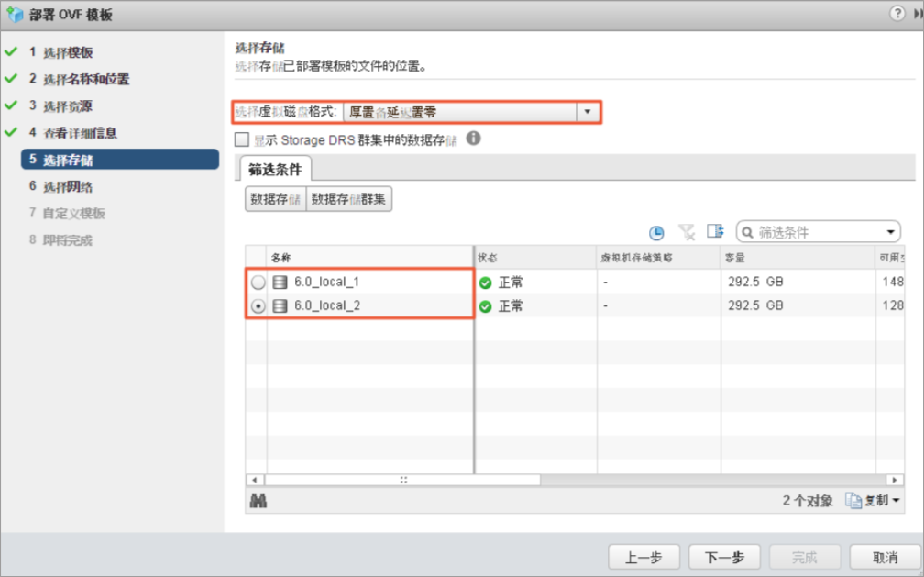Click the datastore icon of 6.0_local_1
The image size is (924, 577).
(280, 282)
